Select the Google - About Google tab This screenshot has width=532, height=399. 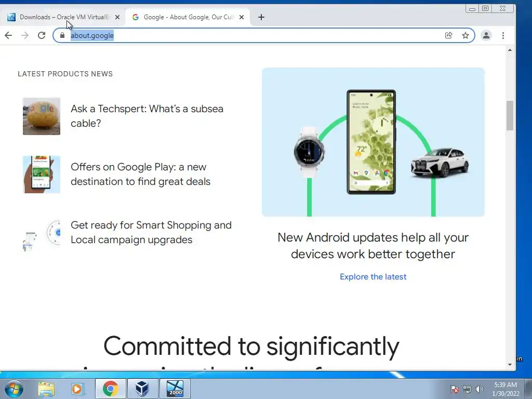coord(188,17)
